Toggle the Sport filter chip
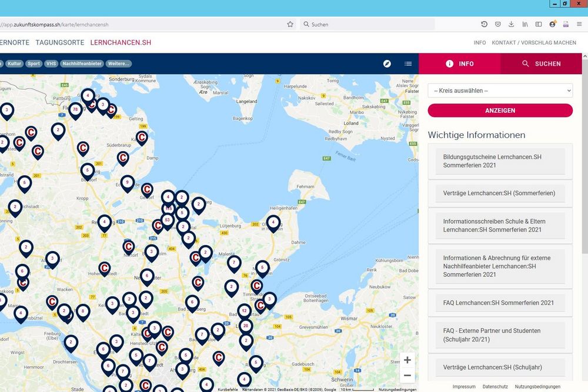The width and height of the screenshot is (588, 392). coord(34,63)
